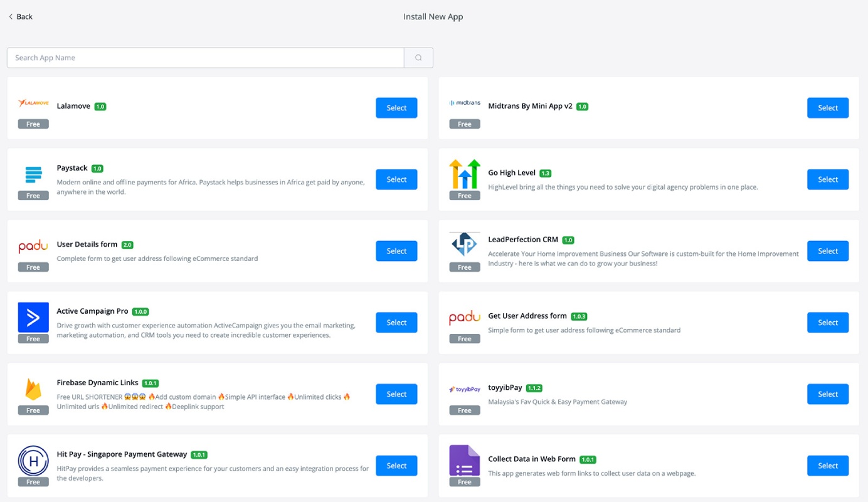Select the Go High Level app
Viewport: 868px width, 502px height.
click(x=828, y=179)
